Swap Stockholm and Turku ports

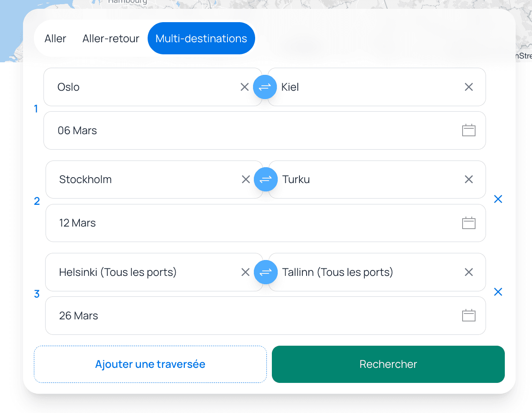coord(266,179)
